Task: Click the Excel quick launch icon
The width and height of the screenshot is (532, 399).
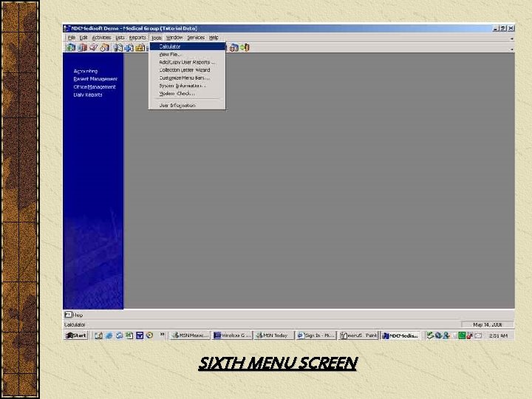Action: (x=129, y=335)
